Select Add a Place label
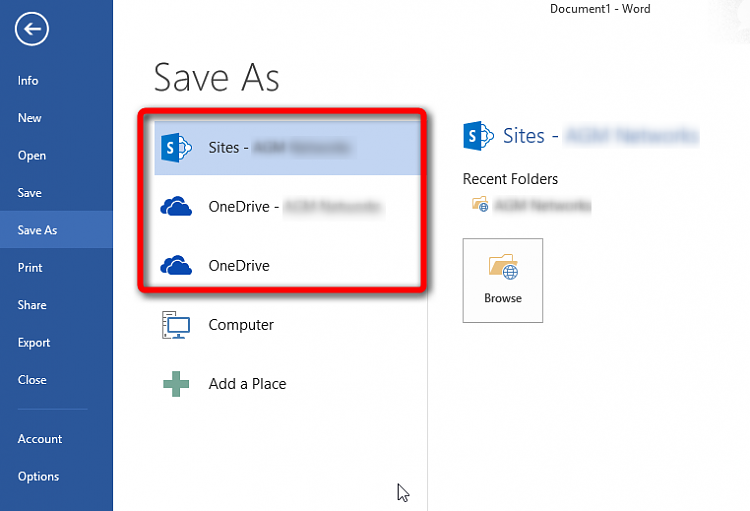750x511 pixels. click(x=247, y=384)
